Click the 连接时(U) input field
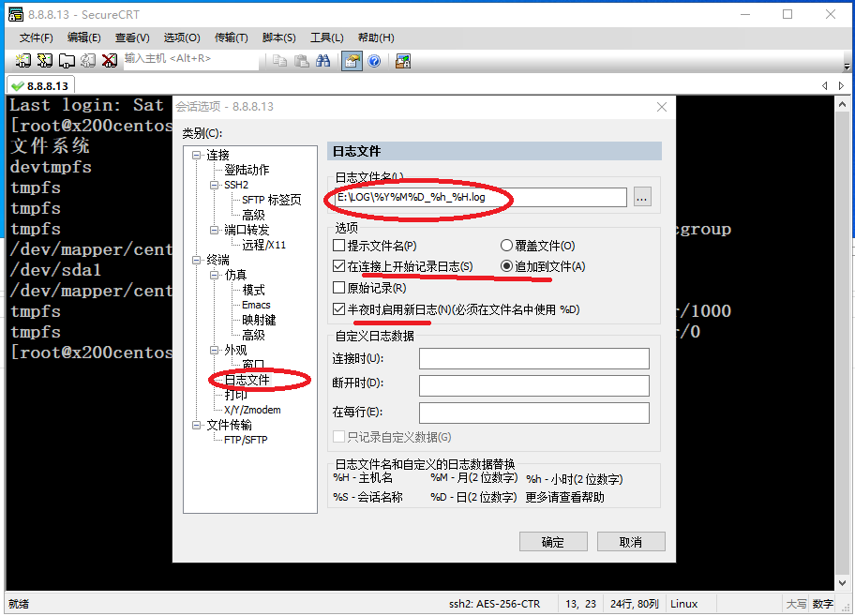 pos(534,359)
